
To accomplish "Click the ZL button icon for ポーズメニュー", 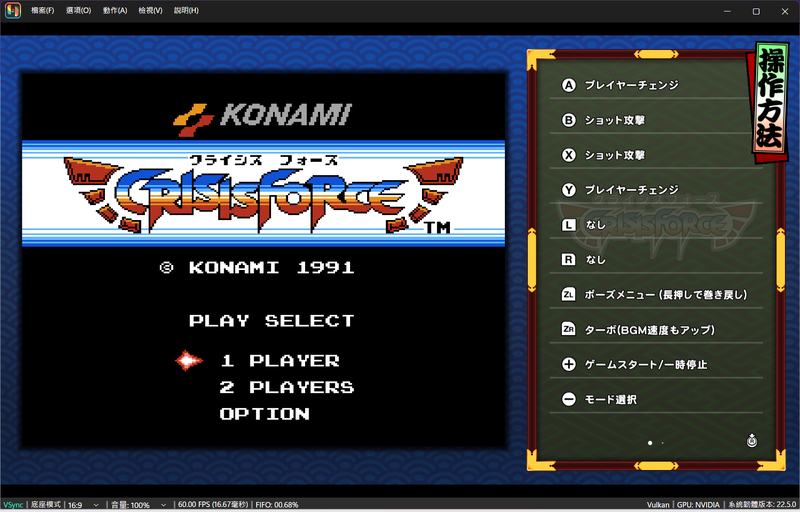I will pyautogui.click(x=568, y=295).
